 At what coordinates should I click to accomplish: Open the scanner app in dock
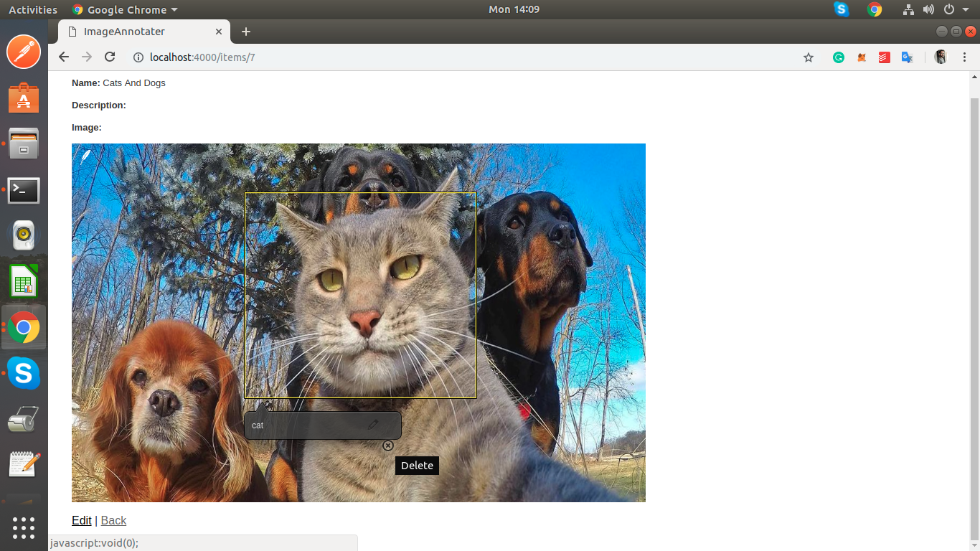click(x=24, y=420)
